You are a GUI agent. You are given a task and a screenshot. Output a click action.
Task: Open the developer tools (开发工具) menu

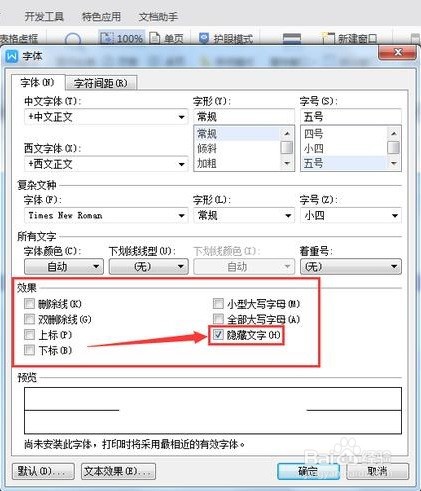(44, 16)
